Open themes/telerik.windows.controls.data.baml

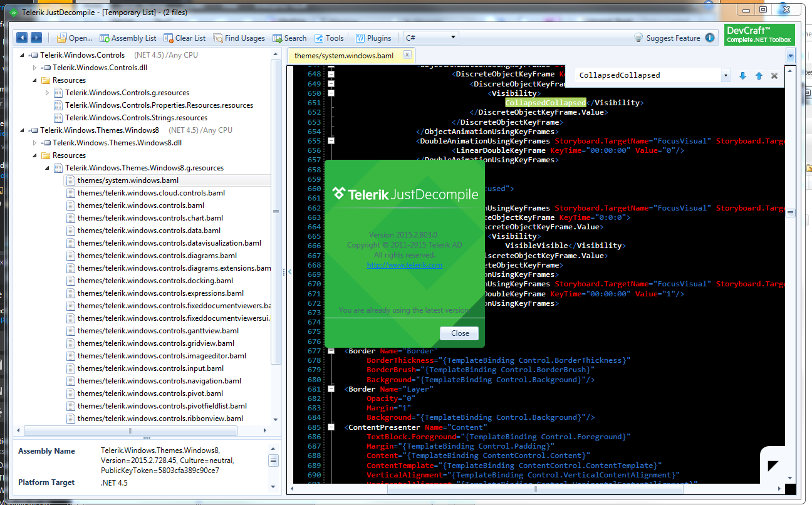coord(149,231)
